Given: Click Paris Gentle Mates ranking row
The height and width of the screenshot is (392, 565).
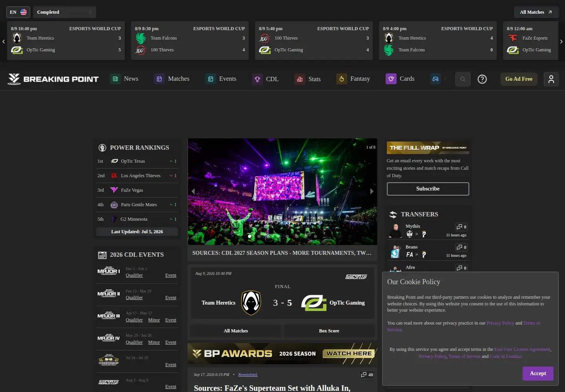Looking at the screenshot, I should (137, 205).
